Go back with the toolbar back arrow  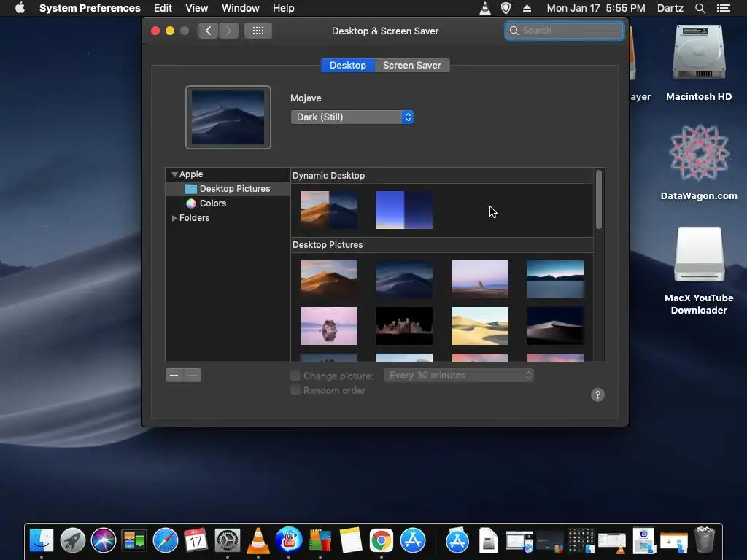tap(208, 31)
